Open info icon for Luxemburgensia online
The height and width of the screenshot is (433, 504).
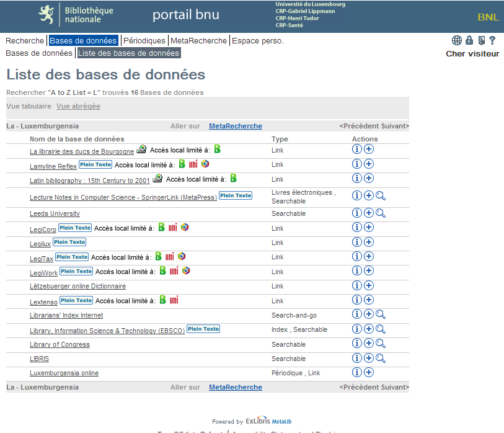pyautogui.click(x=357, y=372)
